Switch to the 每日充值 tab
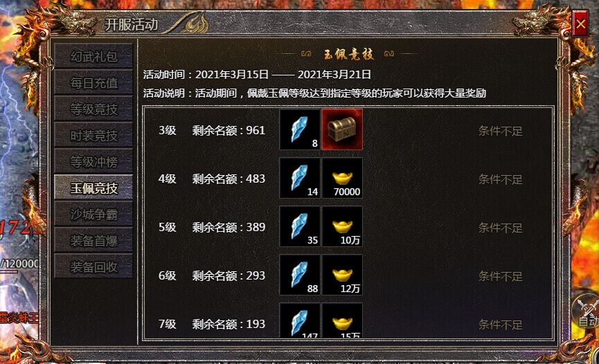Screen dimensions: 599x364 [93, 82]
